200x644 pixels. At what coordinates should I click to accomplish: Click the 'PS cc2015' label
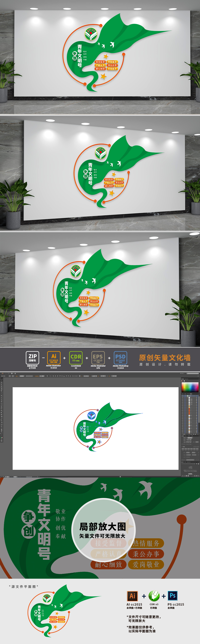176,604
